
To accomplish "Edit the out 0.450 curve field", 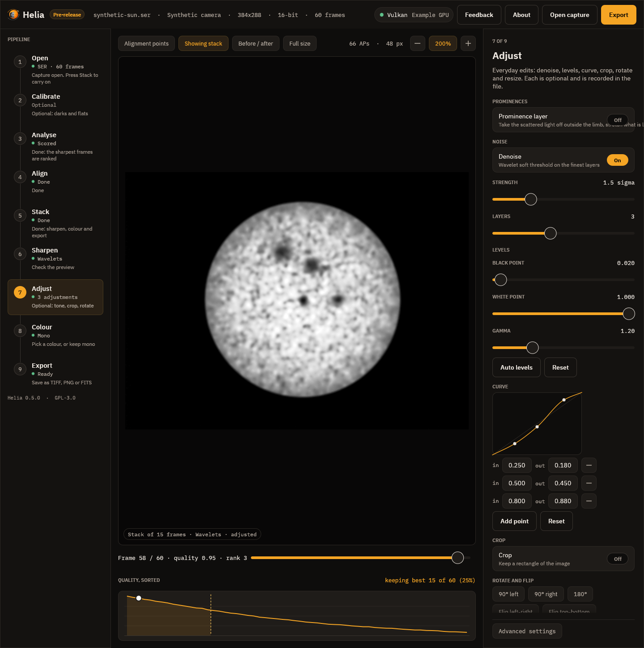I will pyautogui.click(x=563, y=483).
